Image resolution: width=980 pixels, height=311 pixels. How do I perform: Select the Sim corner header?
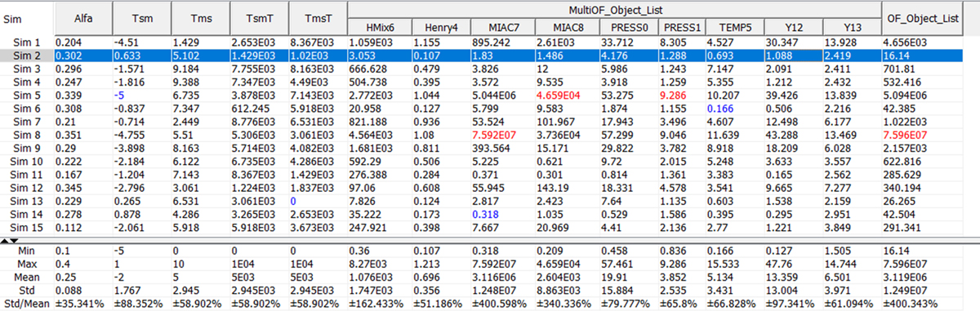pos(27,17)
